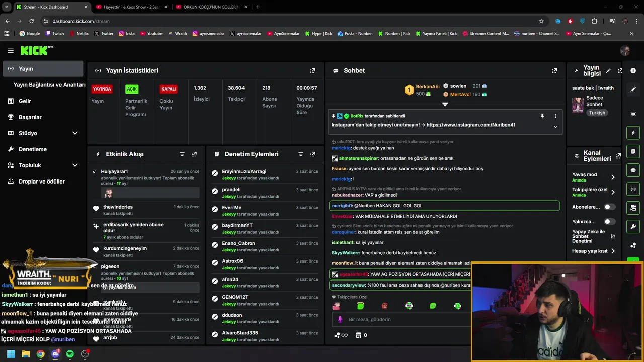This screenshot has width=644, height=362.
Task: Open three-dot menu on pinned message
Action: 555,116
